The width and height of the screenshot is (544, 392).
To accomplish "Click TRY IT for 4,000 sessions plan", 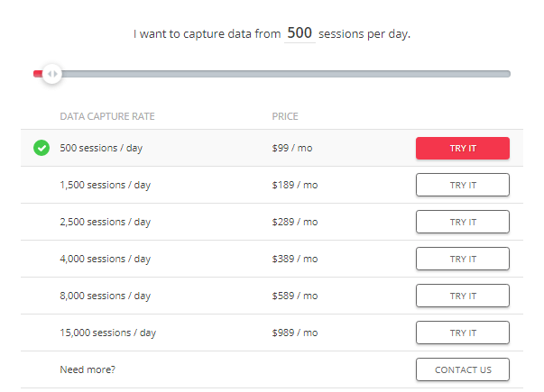I will [x=463, y=259].
